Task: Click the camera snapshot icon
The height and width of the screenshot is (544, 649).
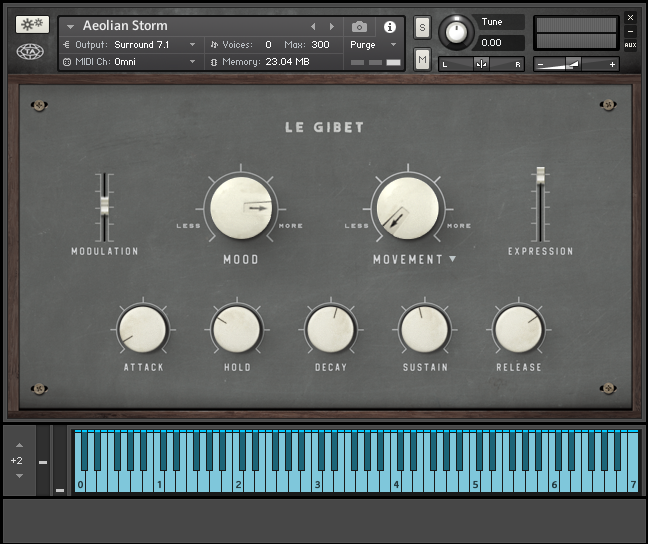Action: point(359,26)
